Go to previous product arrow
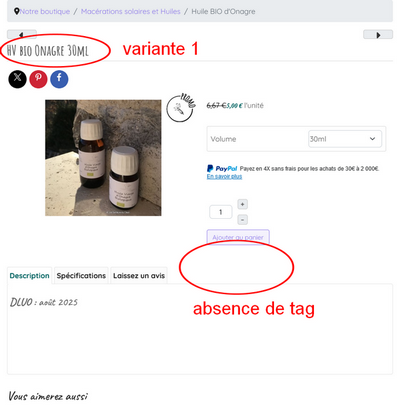 tap(22, 34)
